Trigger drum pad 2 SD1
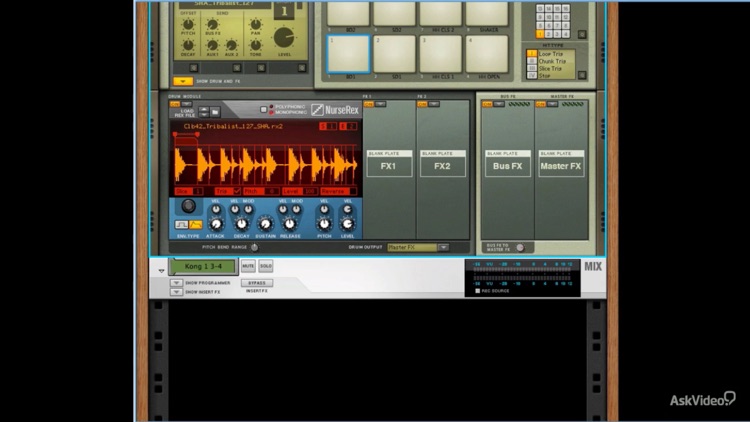The image size is (750, 422). (x=394, y=54)
